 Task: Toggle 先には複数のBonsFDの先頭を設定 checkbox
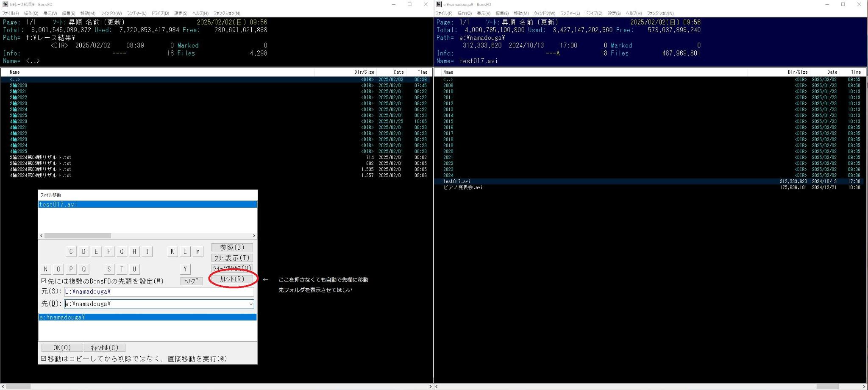pos(44,281)
